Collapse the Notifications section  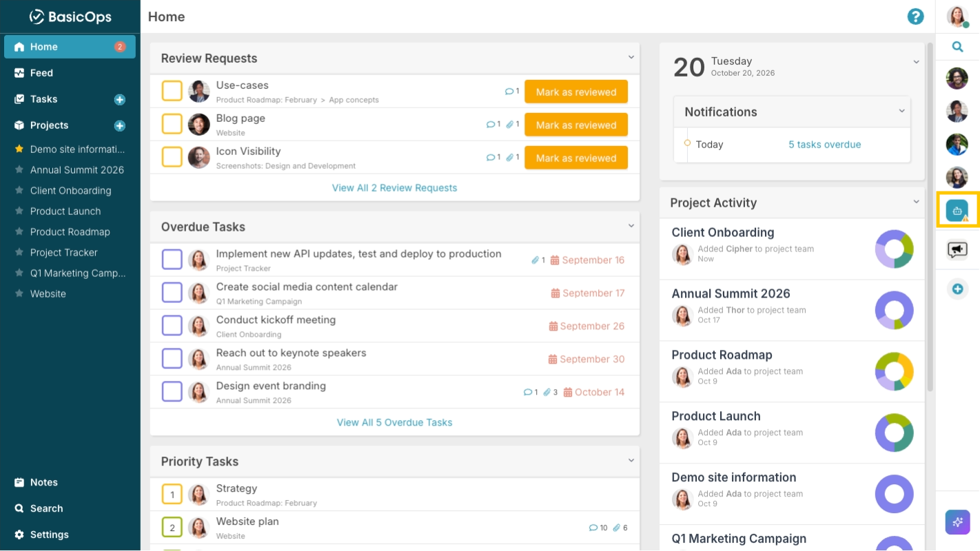[x=901, y=111]
